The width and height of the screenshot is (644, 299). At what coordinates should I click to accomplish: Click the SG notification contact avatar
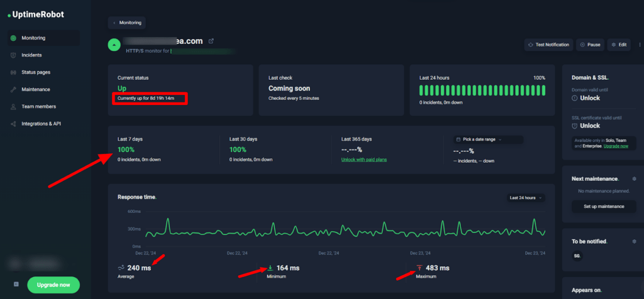[x=577, y=256]
